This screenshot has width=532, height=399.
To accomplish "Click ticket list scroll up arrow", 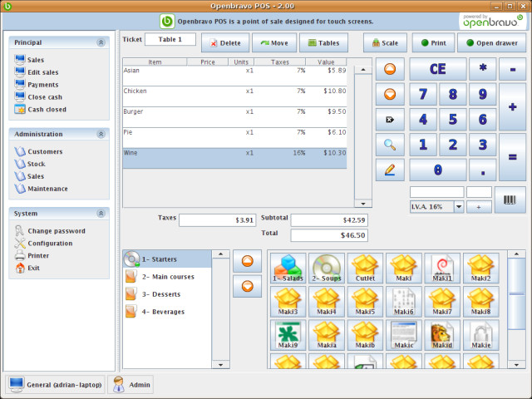I will 363,70.
